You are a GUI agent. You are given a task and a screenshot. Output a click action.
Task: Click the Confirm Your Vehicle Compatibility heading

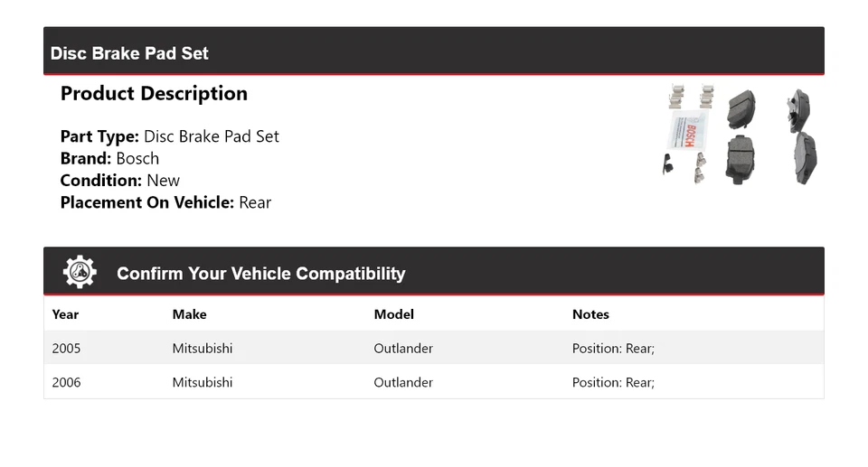[x=260, y=274]
